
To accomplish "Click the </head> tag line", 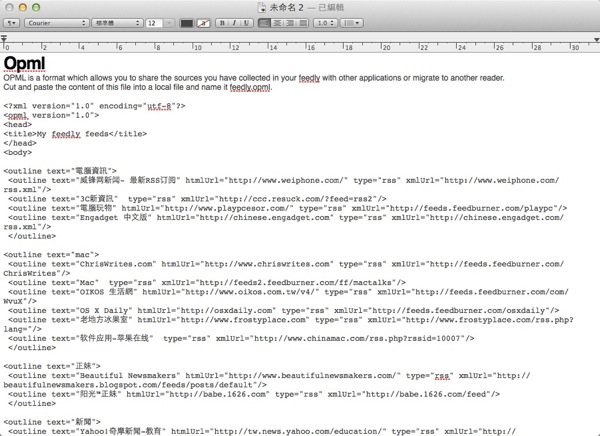I will point(20,143).
